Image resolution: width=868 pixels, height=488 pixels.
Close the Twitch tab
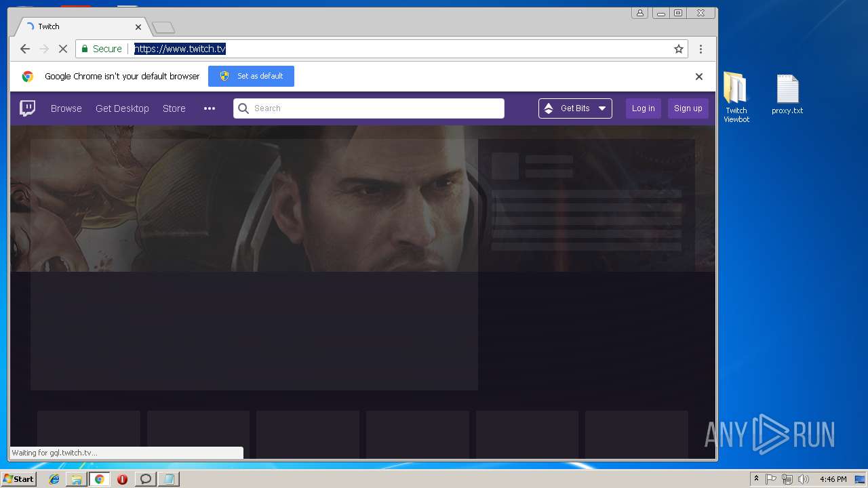(138, 27)
